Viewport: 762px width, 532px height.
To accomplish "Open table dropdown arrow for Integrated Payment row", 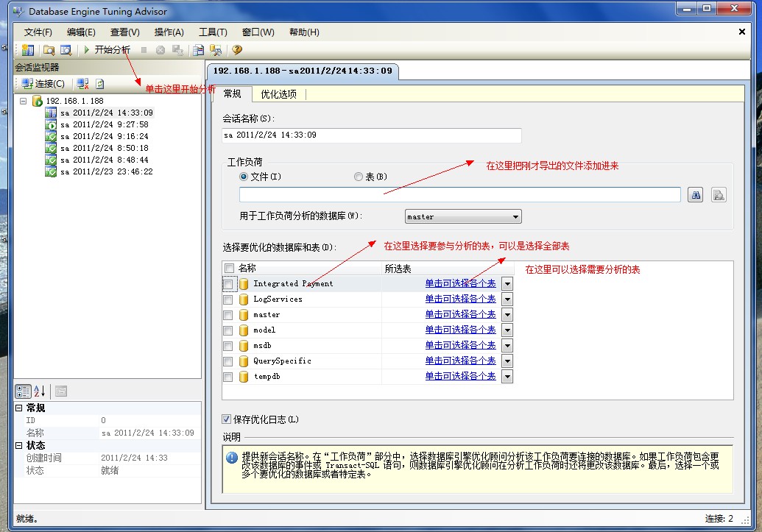I will 507,284.
